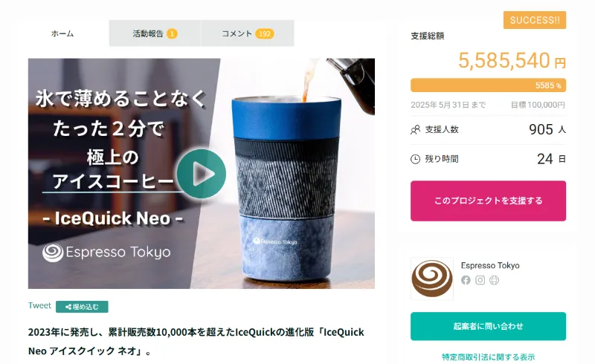Open the 特定商取引法に関する表示 link
This screenshot has height=364, width=595.
pos(488,357)
